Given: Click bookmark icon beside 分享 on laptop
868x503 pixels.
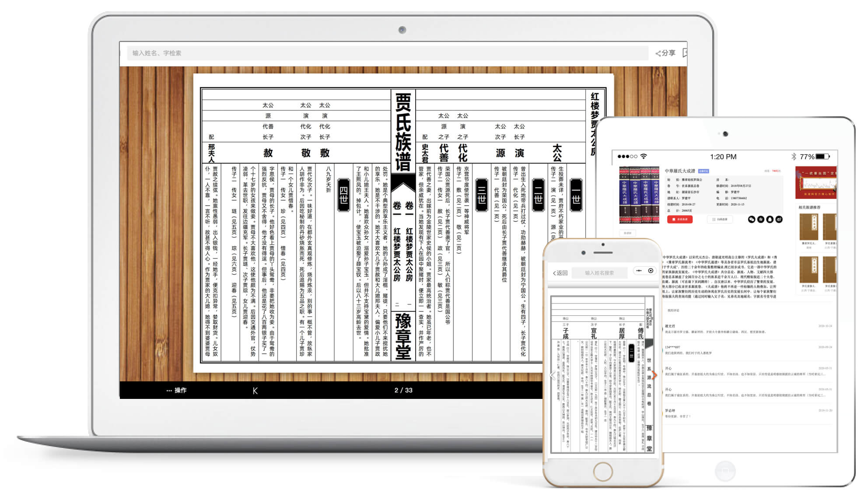Looking at the screenshot, I should 685,53.
